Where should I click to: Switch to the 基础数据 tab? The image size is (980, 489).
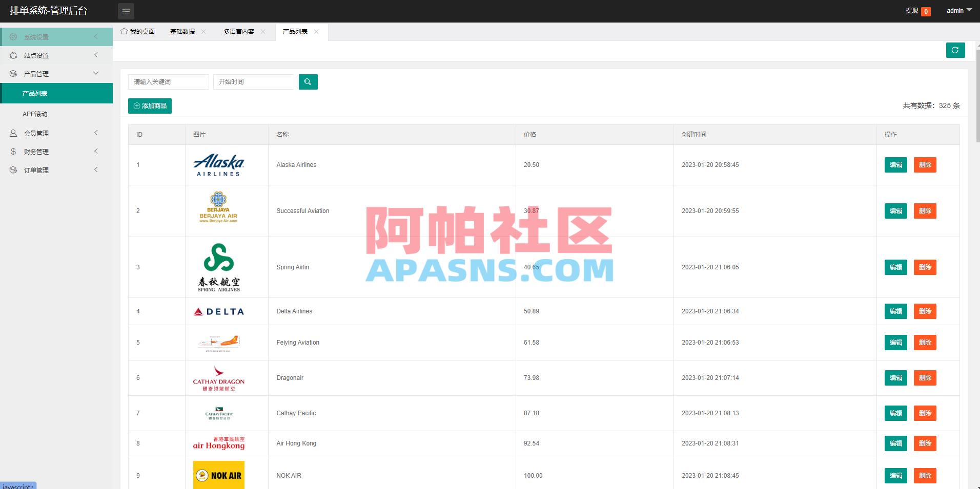point(182,31)
